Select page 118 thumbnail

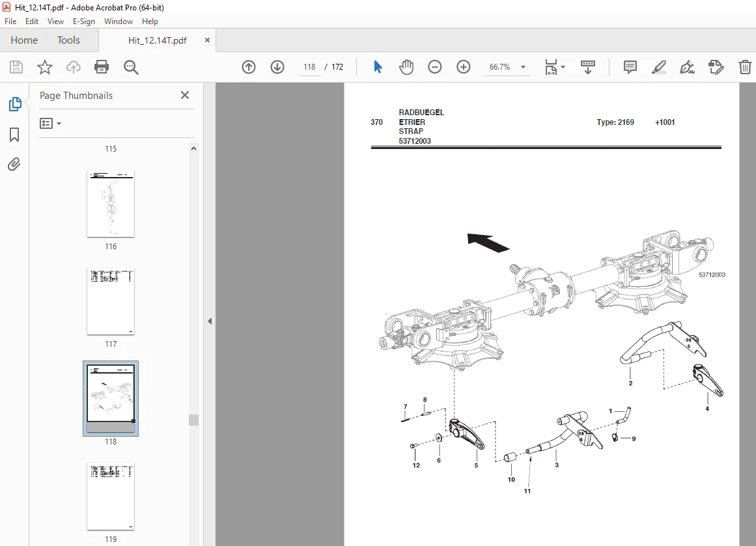pyautogui.click(x=111, y=398)
